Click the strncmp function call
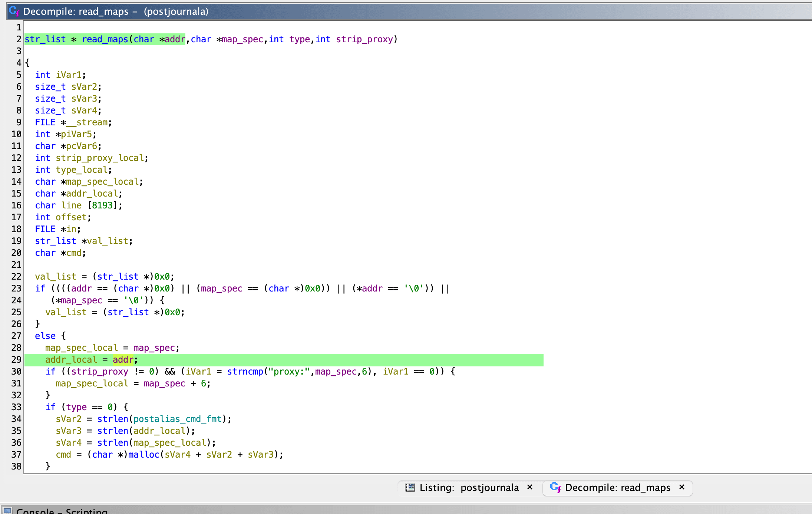Screen dimensions: 812x514 click(x=245, y=371)
